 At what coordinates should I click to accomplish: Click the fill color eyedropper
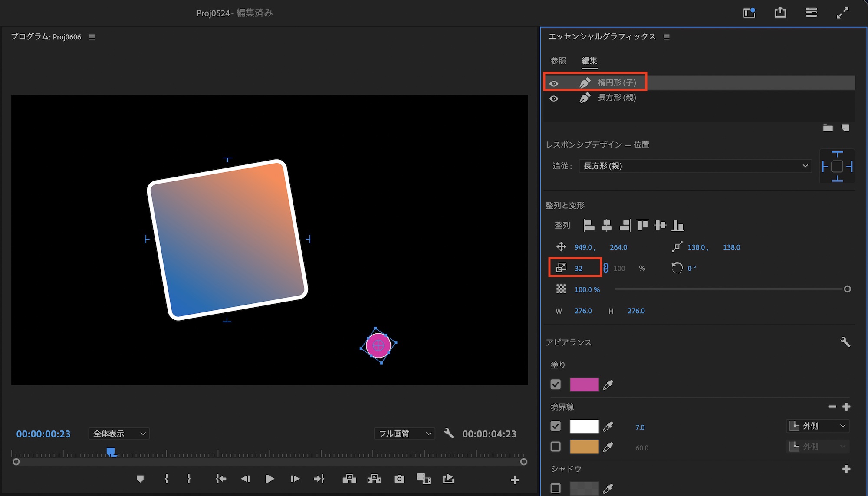coord(608,385)
